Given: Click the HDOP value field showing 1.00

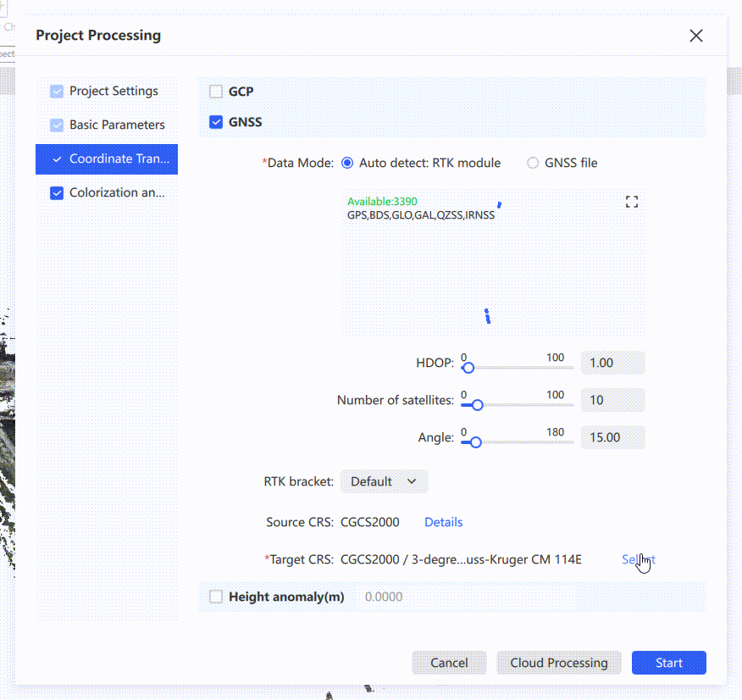Looking at the screenshot, I should tap(612, 363).
